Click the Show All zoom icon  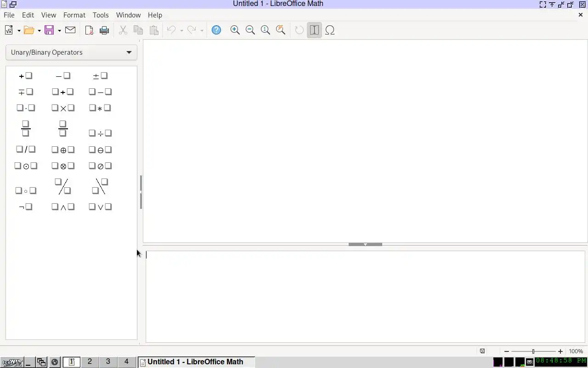(x=281, y=30)
